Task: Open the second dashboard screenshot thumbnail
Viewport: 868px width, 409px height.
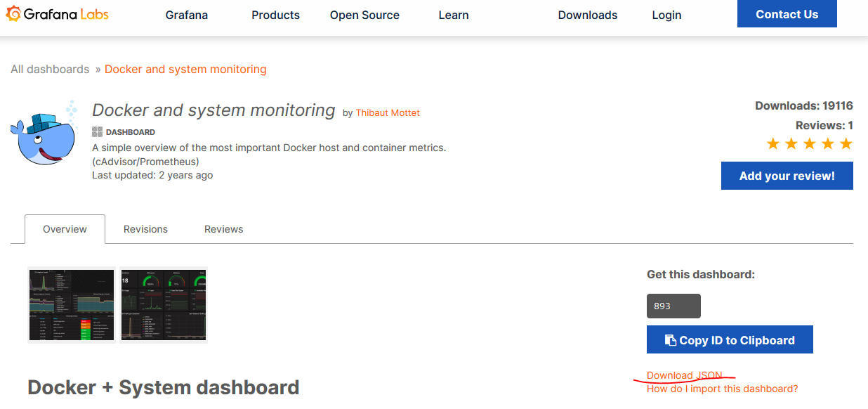Action: [164, 304]
